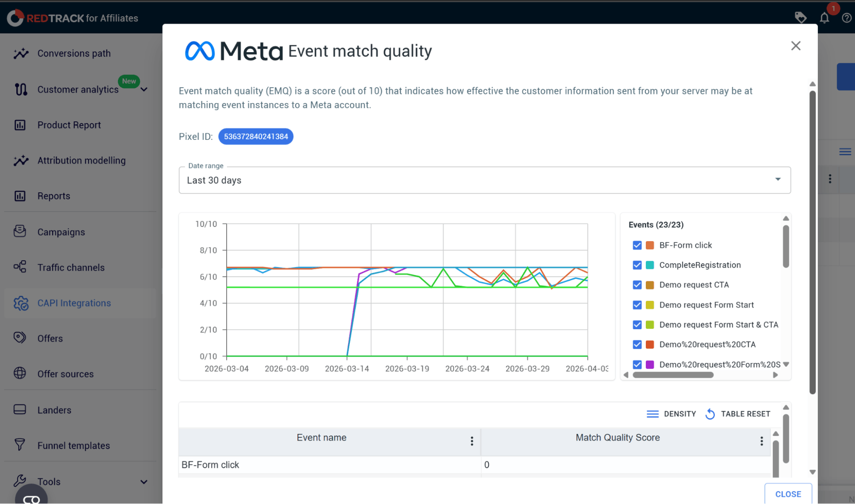Go to Campaigns in the sidebar

click(x=61, y=232)
